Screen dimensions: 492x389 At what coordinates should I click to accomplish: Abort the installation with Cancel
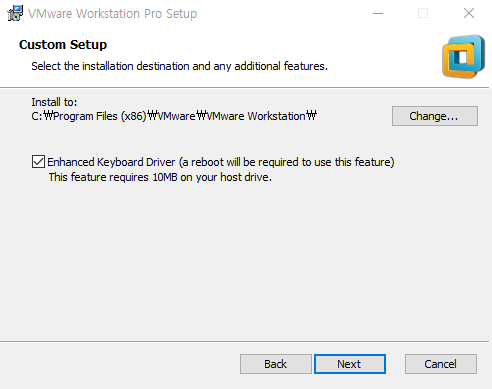(x=441, y=364)
